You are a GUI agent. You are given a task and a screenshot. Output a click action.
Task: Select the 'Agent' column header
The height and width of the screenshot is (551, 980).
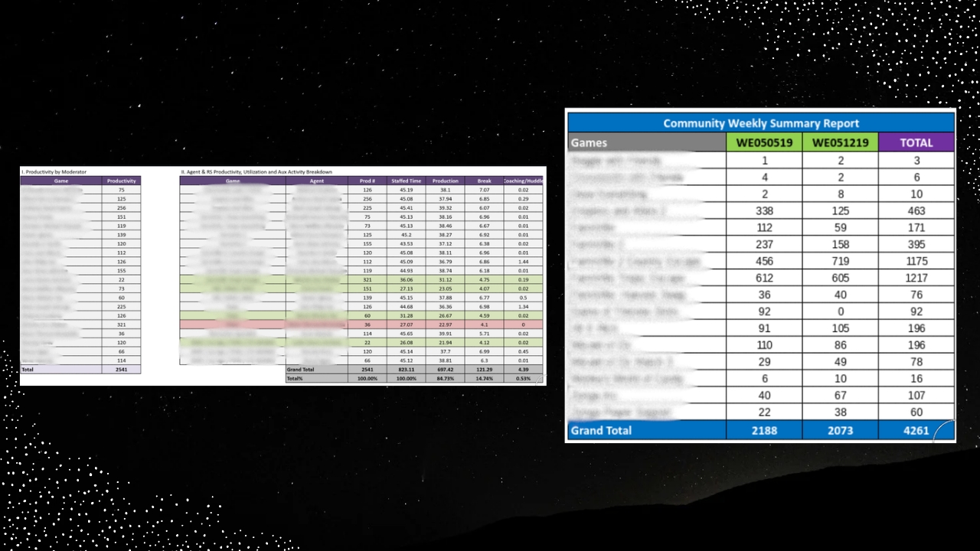click(317, 181)
